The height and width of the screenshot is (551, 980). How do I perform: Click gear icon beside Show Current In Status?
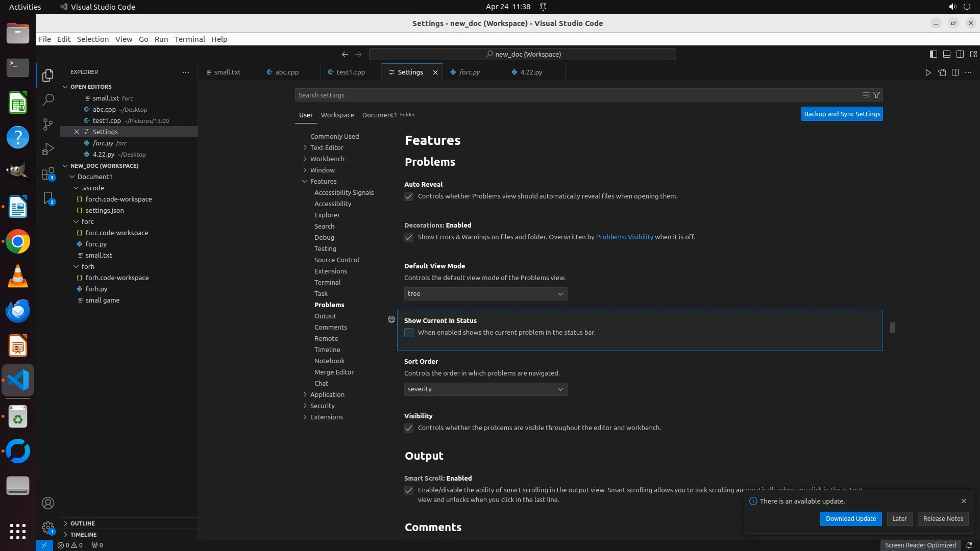[391, 319]
